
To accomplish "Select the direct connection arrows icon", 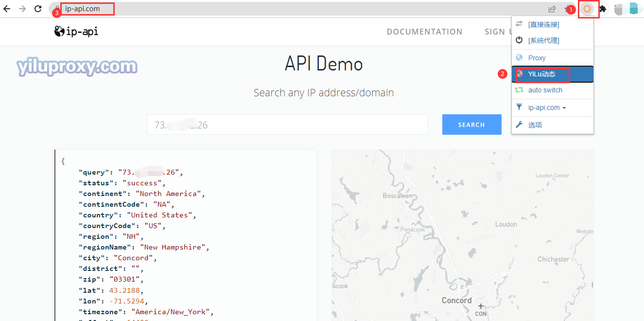I will pyautogui.click(x=519, y=24).
